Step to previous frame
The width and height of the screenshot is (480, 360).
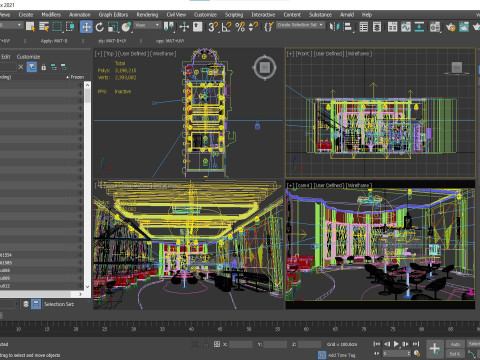click(387, 344)
